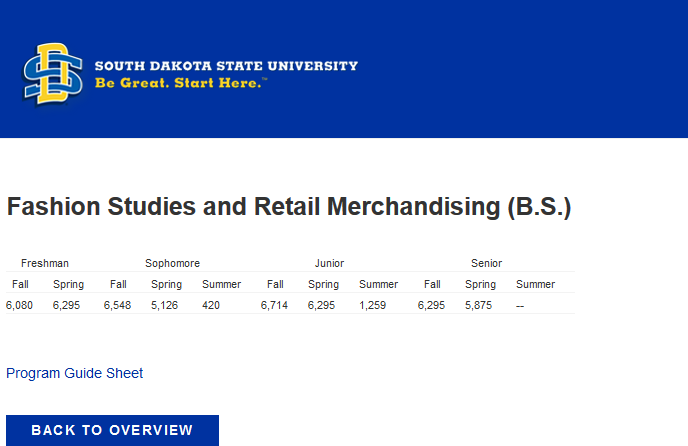Open the Program Guide Sheet link
Viewport: 688px width, 446px height.
pos(75,373)
